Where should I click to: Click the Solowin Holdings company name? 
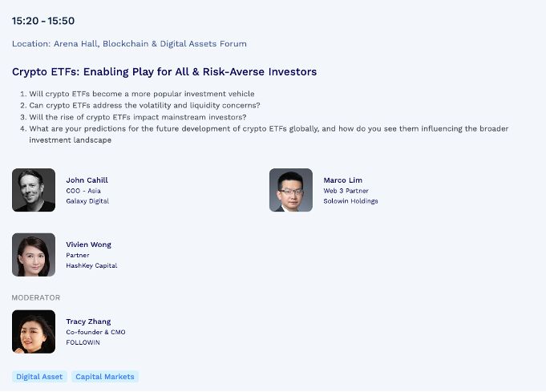(350, 201)
